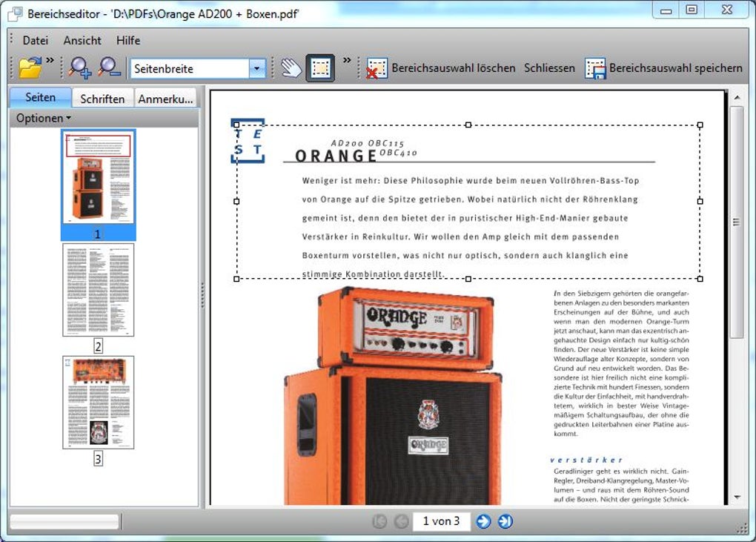Click the greyed first page arrow
Viewport: 756px width, 542px height.
pyautogui.click(x=380, y=521)
